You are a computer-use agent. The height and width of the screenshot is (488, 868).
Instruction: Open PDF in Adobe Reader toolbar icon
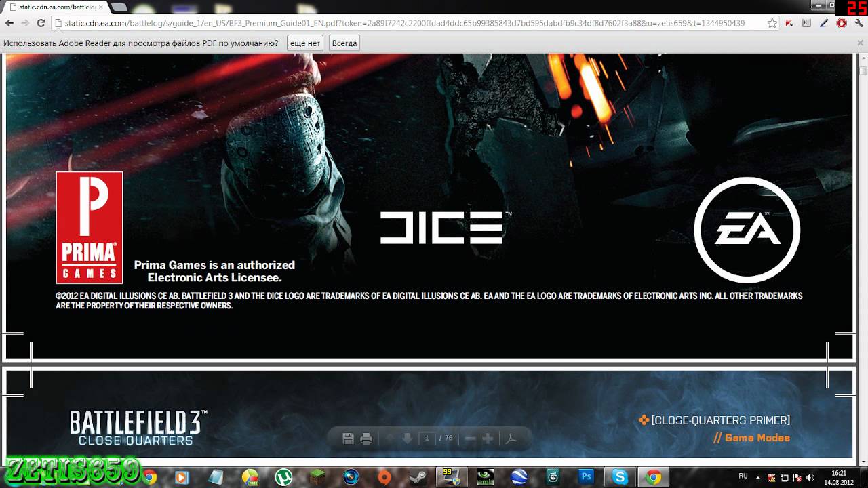pyautogui.click(x=511, y=439)
